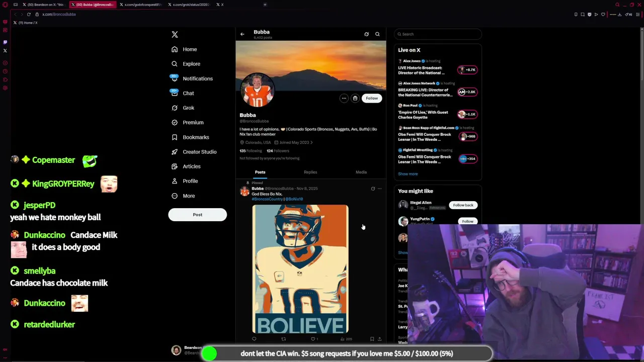
Task: Follow the Bubba account
Action: pyautogui.click(x=371, y=98)
